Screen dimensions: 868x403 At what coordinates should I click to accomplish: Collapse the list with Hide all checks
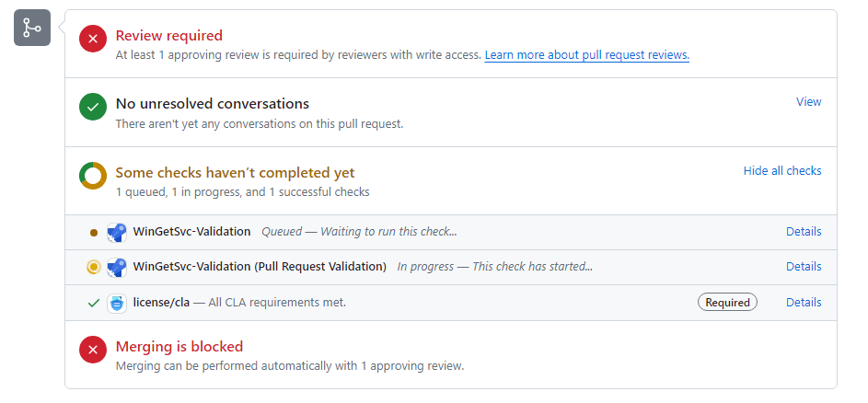point(781,171)
